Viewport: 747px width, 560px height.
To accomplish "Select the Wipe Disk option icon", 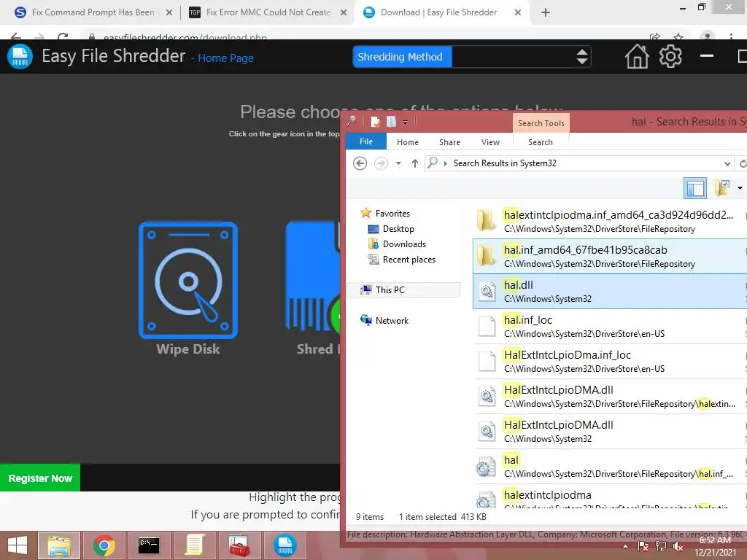I will 188,280.
